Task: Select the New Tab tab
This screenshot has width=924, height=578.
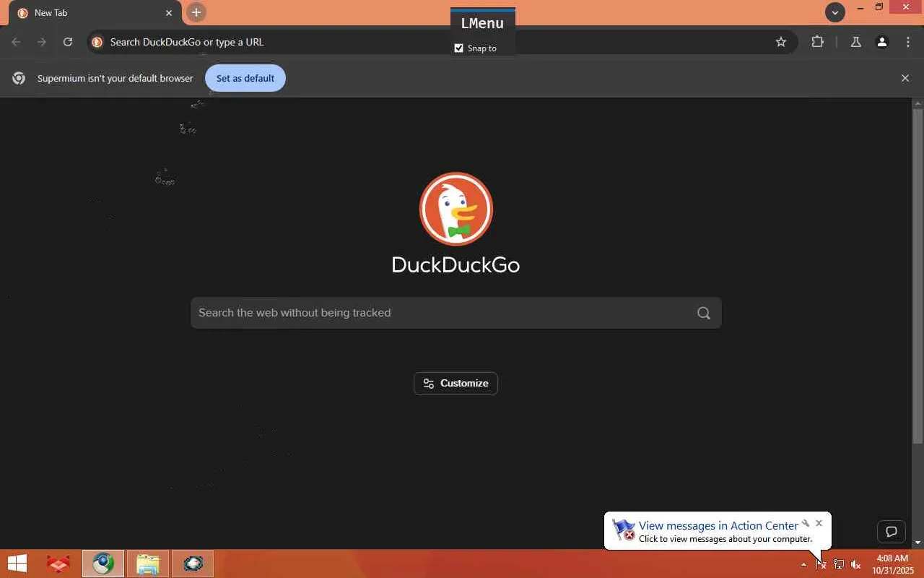Action: pyautogui.click(x=95, y=13)
